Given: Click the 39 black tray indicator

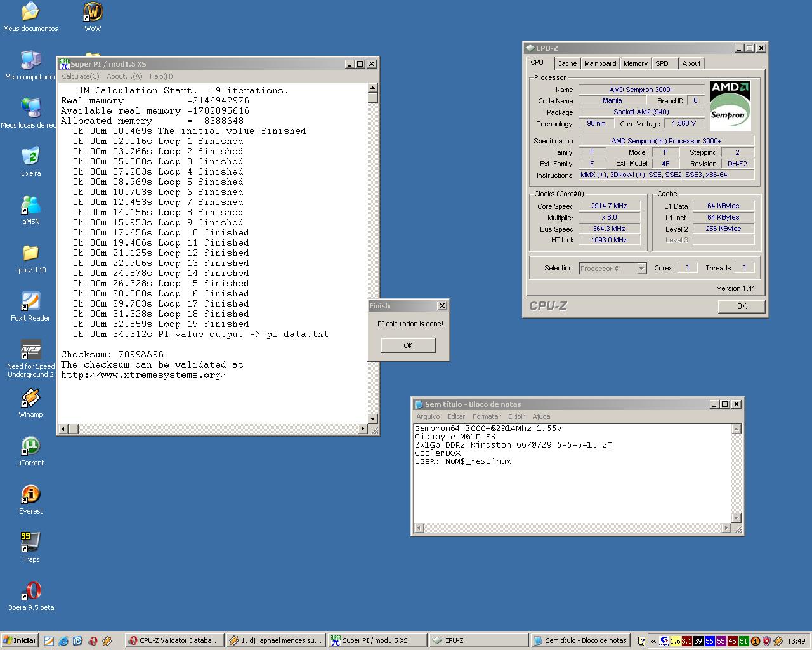Looking at the screenshot, I should pos(698,641).
